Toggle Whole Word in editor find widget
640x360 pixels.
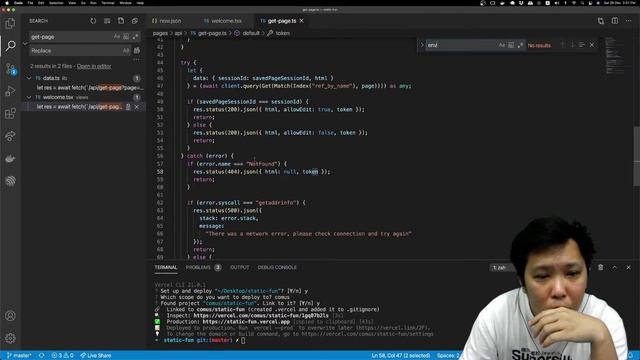click(x=511, y=45)
